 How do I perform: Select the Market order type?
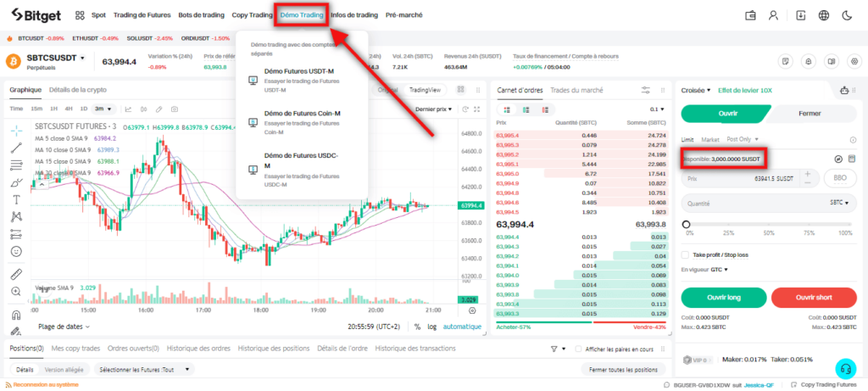pyautogui.click(x=710, y=139)
